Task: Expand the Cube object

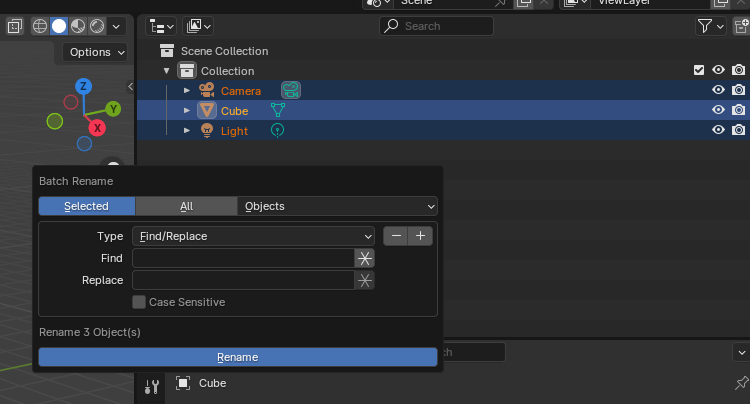Action: pos(187,110)
